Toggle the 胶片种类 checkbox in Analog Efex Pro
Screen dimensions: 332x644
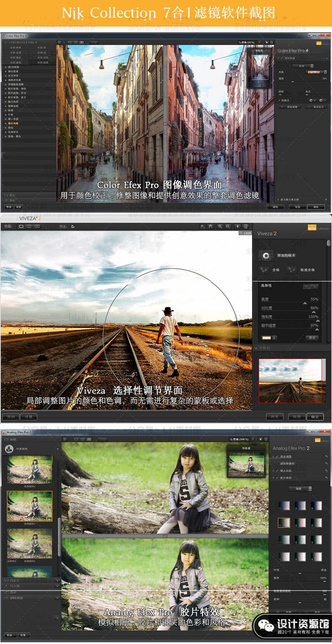(277, 478)
